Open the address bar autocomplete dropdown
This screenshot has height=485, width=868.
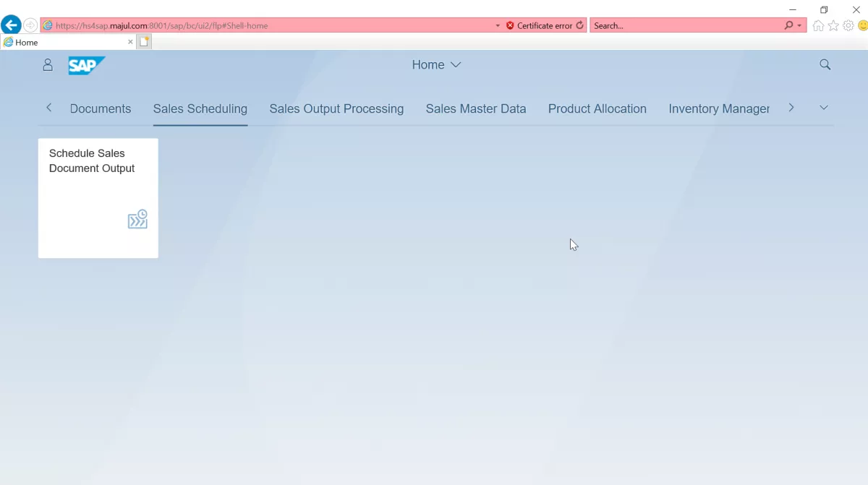click(x=498, y=25)
